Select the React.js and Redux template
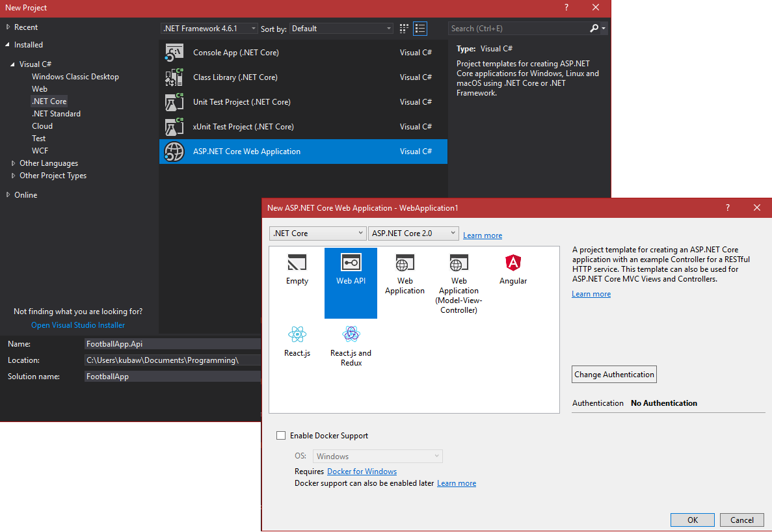772x532 pixels. pyautogui.click(x=351, y=346)
